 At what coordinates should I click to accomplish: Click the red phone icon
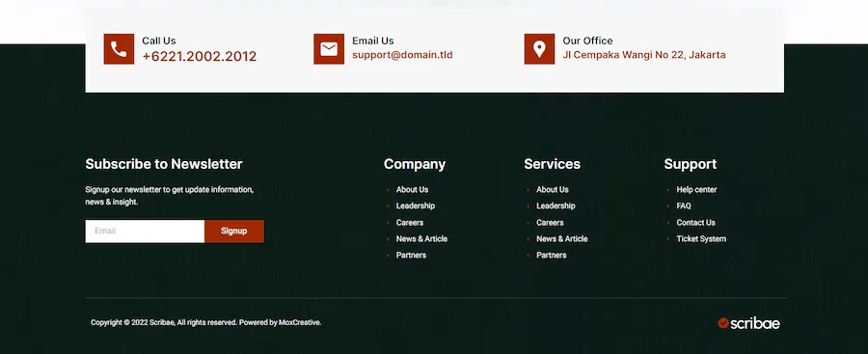(x=119, y=49)
